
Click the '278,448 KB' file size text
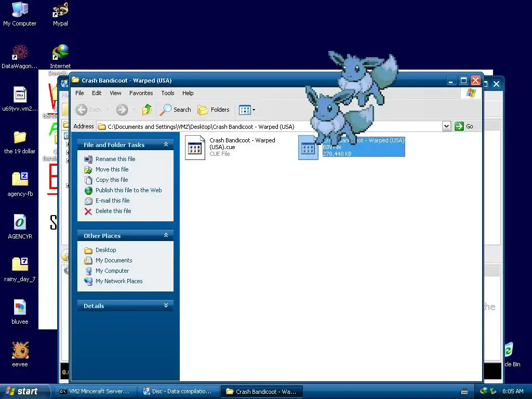337,154
